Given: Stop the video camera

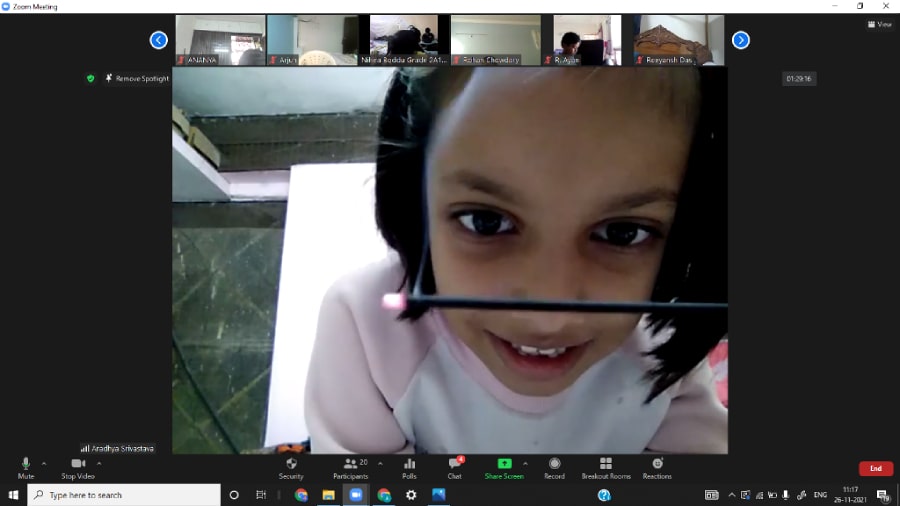Looking at the screenshot, I should click(x=78, y=465).
